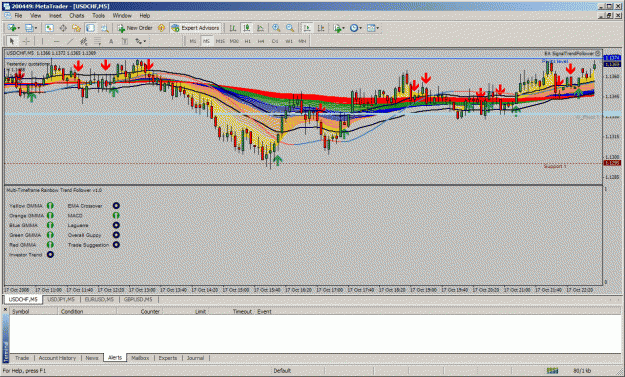Open the Profiles icon

29,28
